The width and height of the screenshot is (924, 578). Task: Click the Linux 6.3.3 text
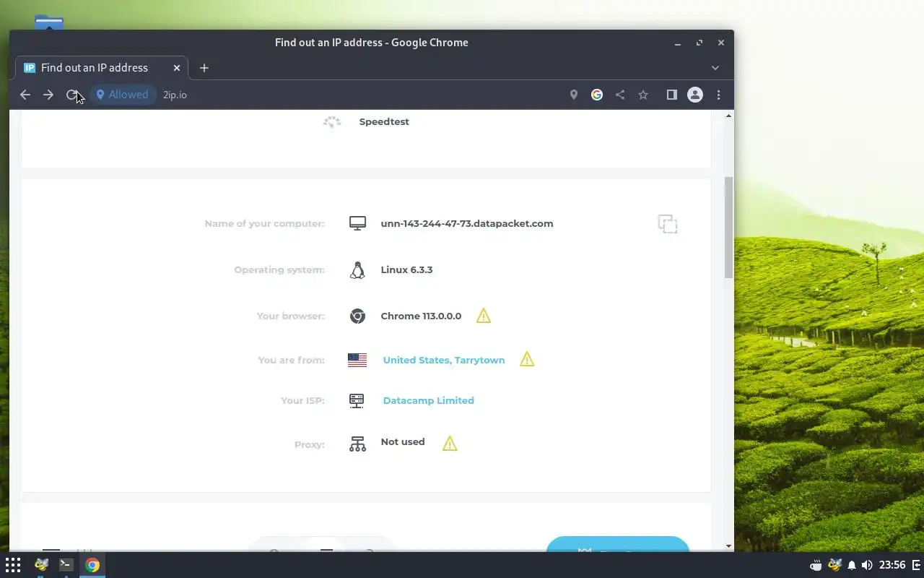406,269
